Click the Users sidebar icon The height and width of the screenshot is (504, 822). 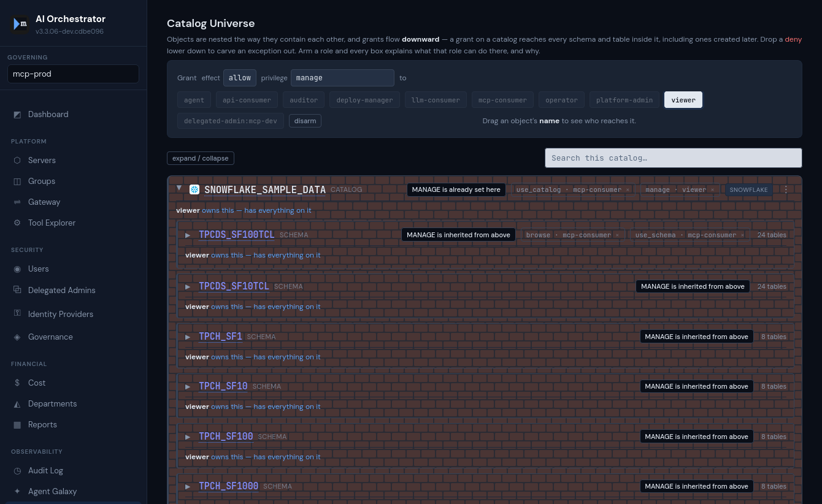point(17,269)
